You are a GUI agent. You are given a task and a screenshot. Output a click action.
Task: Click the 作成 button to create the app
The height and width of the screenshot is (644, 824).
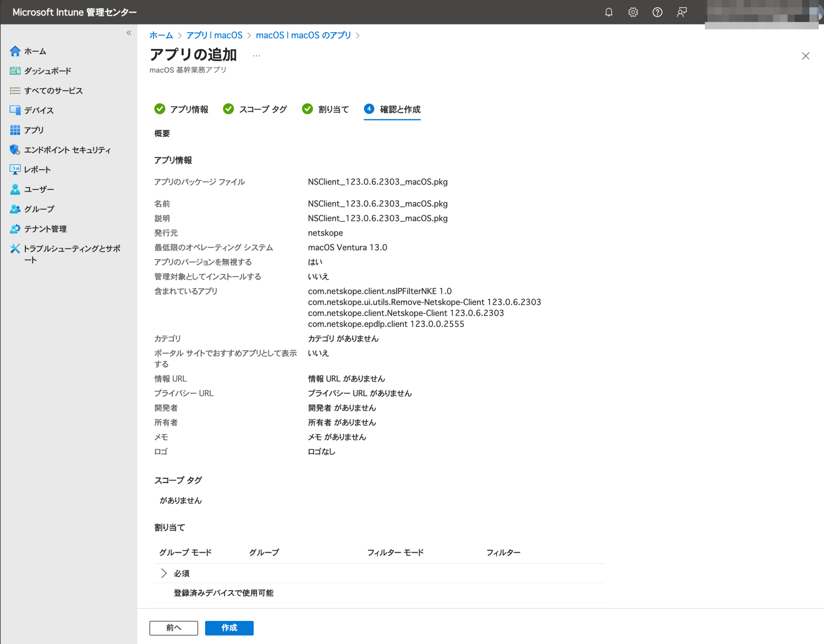click(x=229, y=628)
